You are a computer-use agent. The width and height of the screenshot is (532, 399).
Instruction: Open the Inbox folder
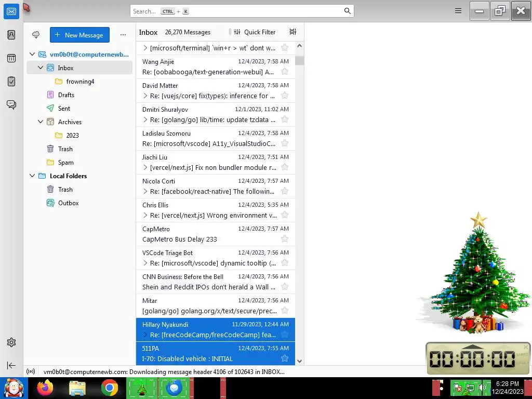[79, 68]
